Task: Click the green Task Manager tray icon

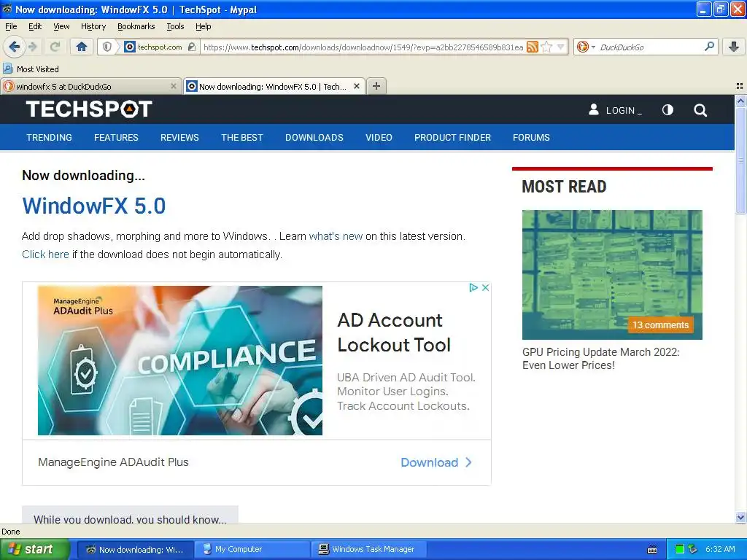Action: (680, 550)
